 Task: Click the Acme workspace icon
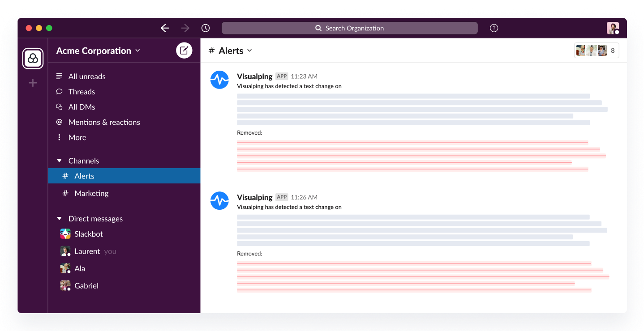33,59
